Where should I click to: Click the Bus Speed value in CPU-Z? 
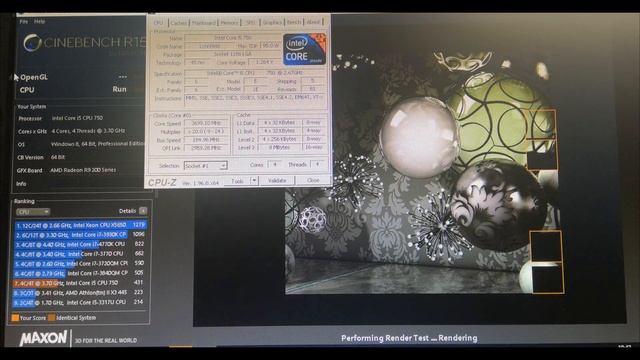click(x=207, y=140)
